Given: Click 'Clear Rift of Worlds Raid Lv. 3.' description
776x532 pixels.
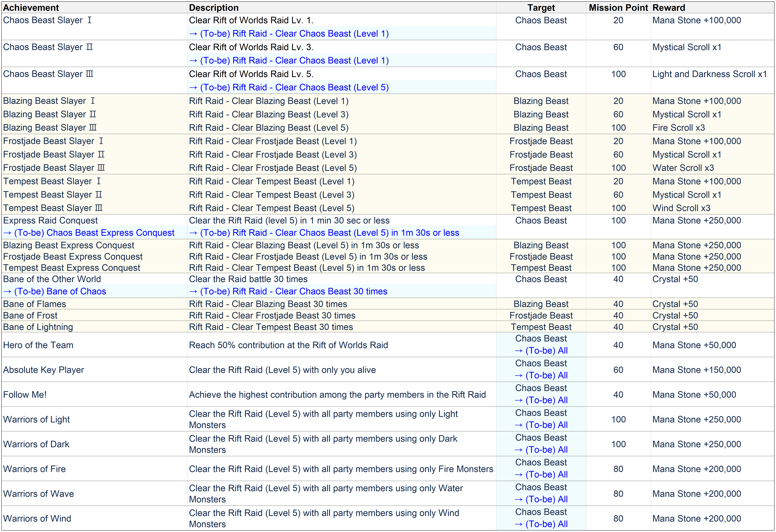Looking at the screenshot, I should coord(251,47).
